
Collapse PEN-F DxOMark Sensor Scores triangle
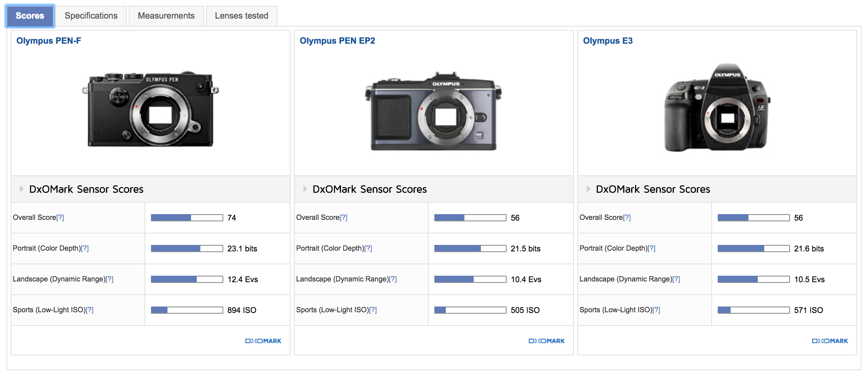click(21, 189)
